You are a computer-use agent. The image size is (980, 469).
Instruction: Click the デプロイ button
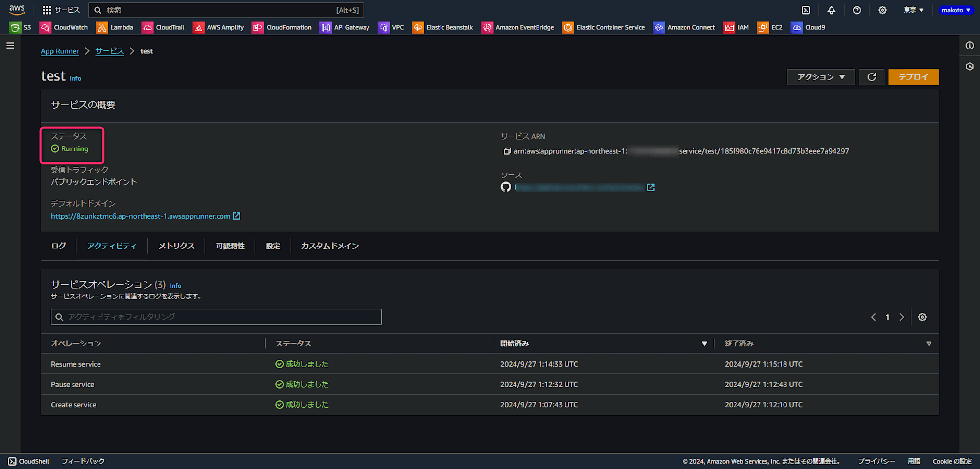pos(914,77)
